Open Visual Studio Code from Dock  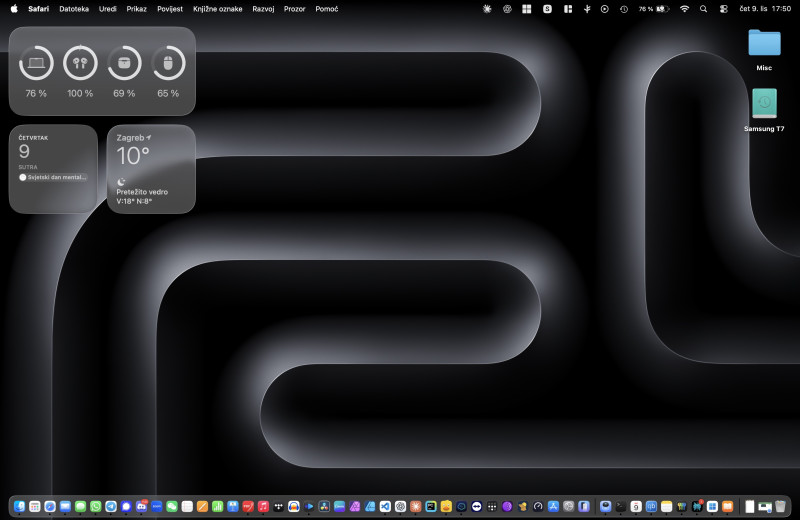(385, 507)
